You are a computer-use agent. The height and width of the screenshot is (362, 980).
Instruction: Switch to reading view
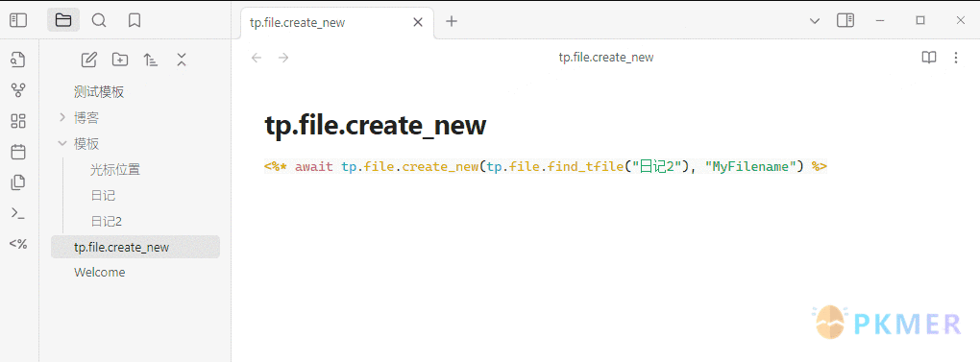click(x=929, y=58)
